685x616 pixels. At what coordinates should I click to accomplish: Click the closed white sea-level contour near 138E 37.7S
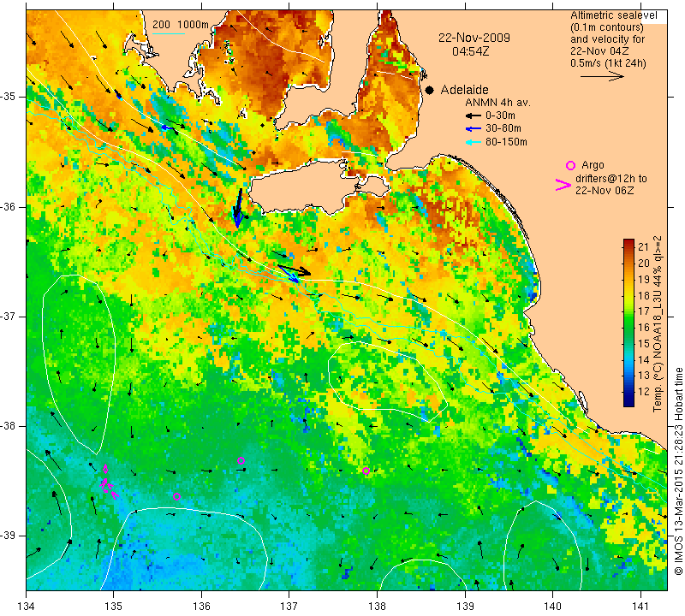tap(387, 382)
